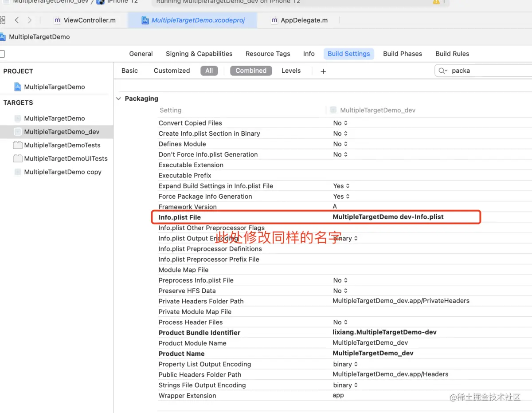The image size is (532, 413).
Task: Select the All settings filter
Action: point(209,71)
